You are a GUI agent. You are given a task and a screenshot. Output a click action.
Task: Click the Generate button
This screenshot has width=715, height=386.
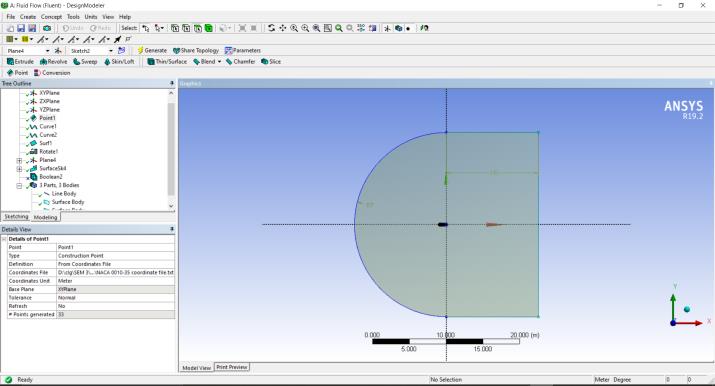click(152, 51)
